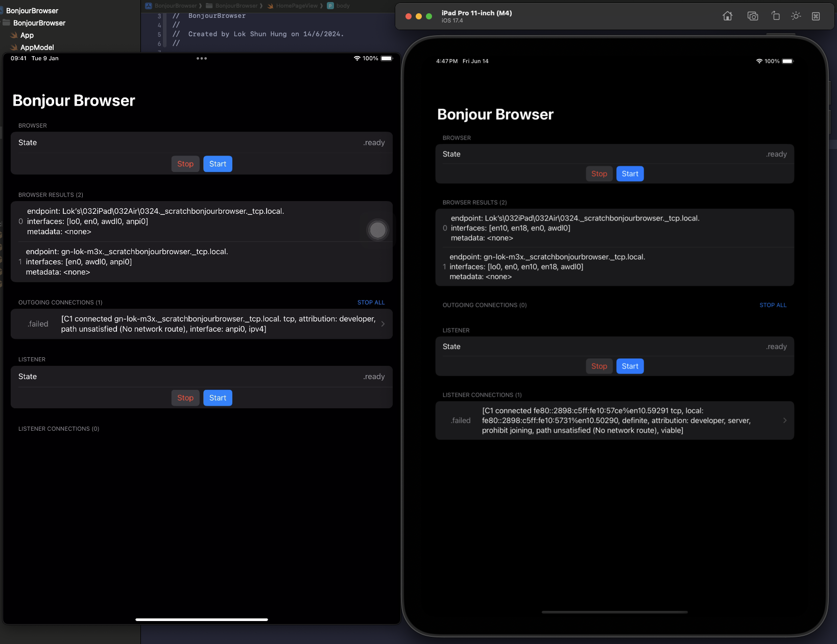Tap the three-dots multitasking control on left iPad
The image size is (837, 644).
click(202, 58)
